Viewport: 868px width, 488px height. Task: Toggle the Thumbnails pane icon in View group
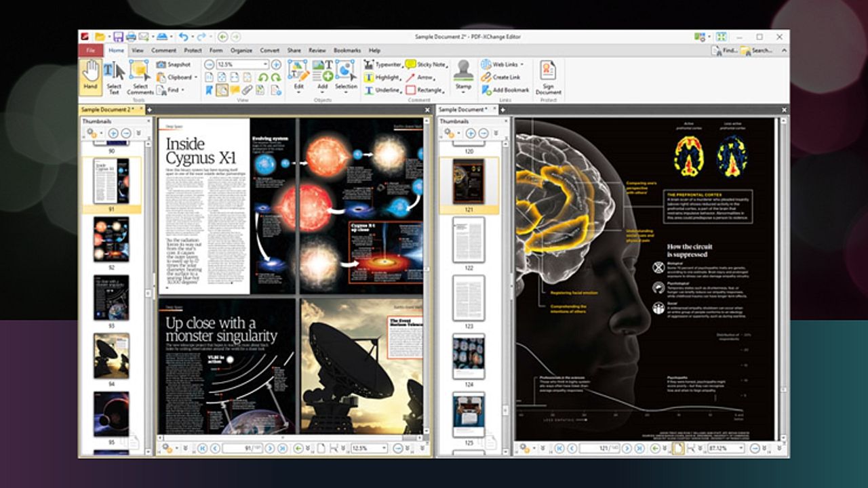222,89
